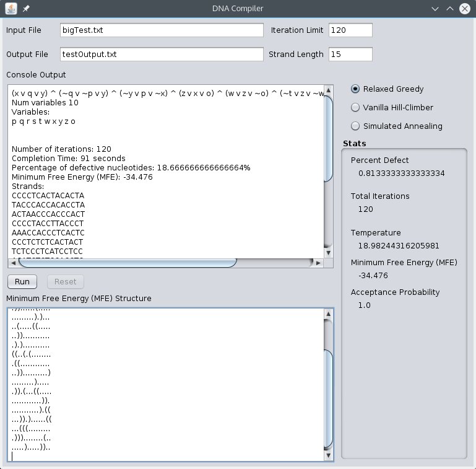476x469 pixels.
Task: Click the Java application icon in title bar
Action: 11,9
